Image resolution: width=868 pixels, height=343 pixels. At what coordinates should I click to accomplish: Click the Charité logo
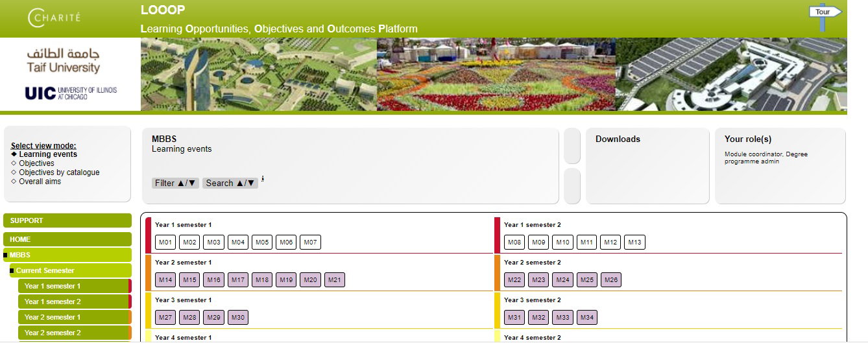[x=54, y=18]
